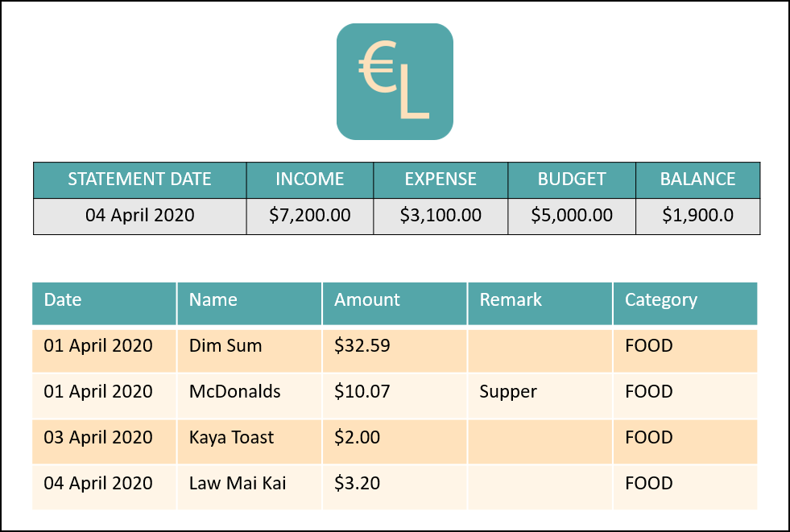Click the EL euro logo icon
The image size is (790, 532).
(395, 81)
